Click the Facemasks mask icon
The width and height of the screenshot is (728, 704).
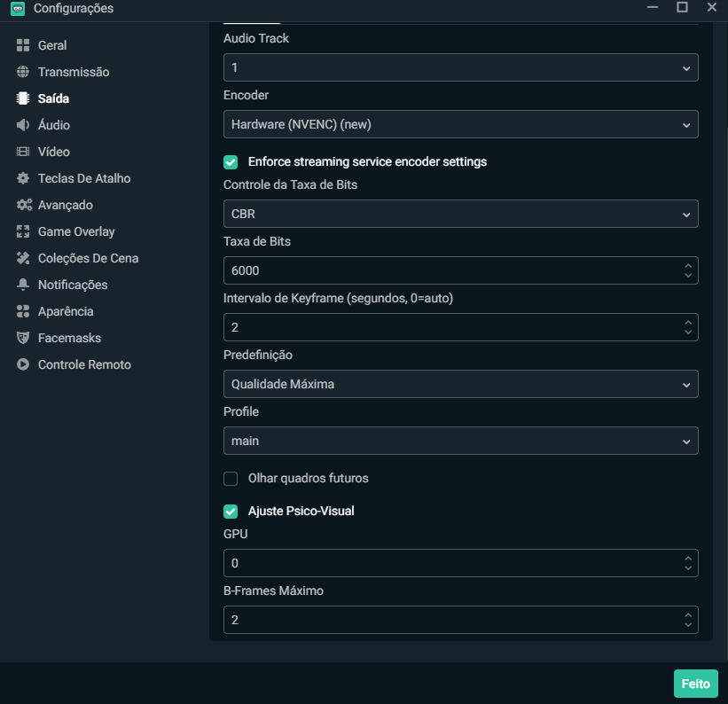click(x=23, y=338)
